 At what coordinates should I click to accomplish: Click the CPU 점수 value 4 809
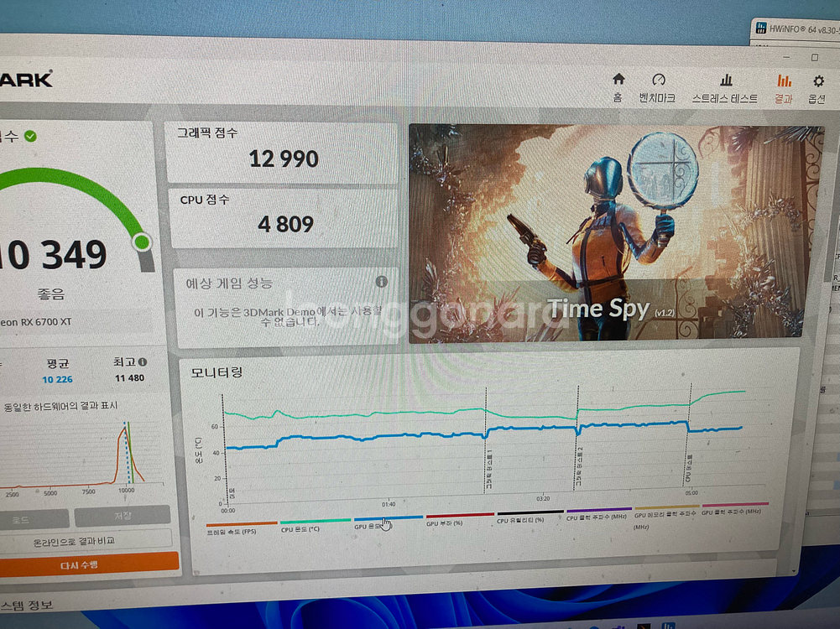pyautogui.click(x=285, y=224)
